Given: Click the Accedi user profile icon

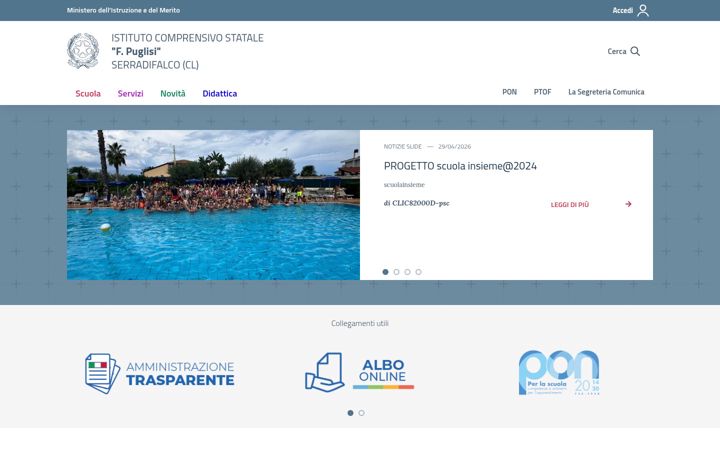Looking at the screenshot, I should pyautogui.click(x=643, y=10).
